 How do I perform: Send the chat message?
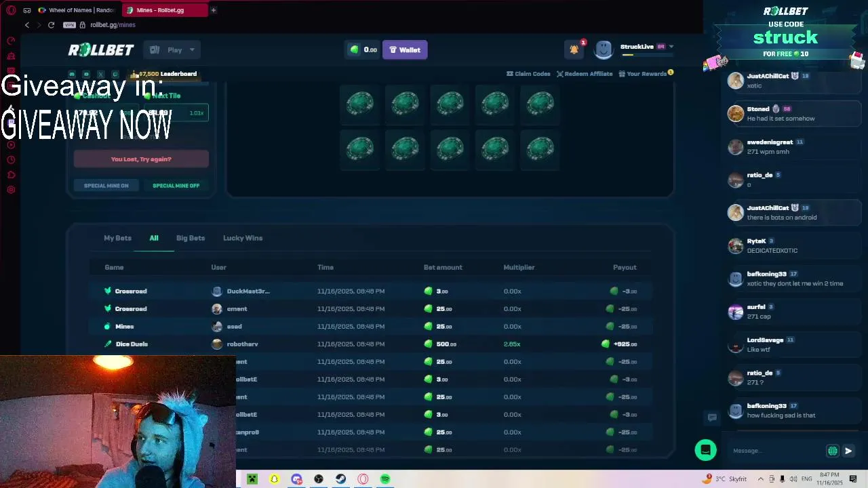(848, 451)
